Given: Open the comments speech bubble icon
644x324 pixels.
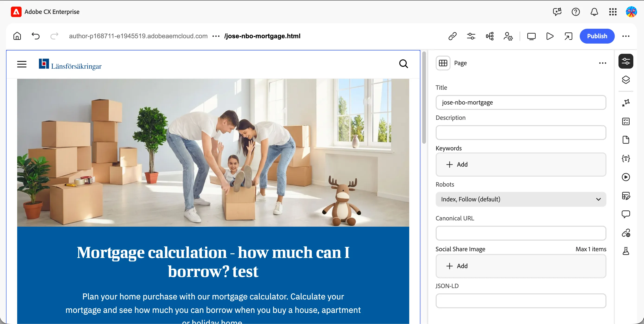Looking at the screenshot, I should coord(626,214).
